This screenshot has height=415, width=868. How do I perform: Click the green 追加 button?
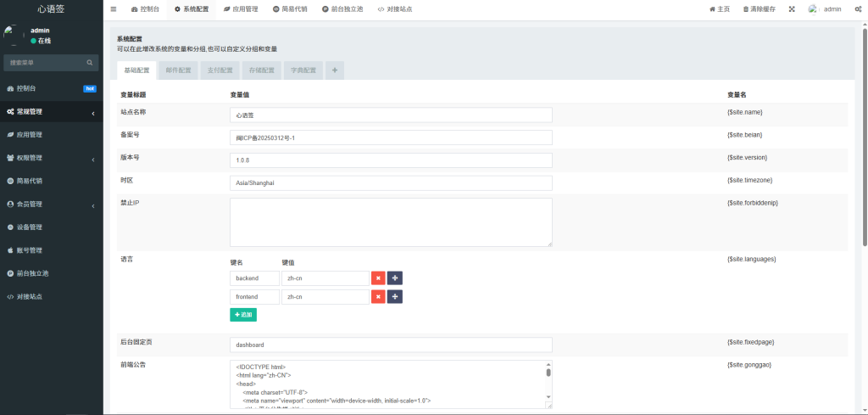click(x=242, y=315)
